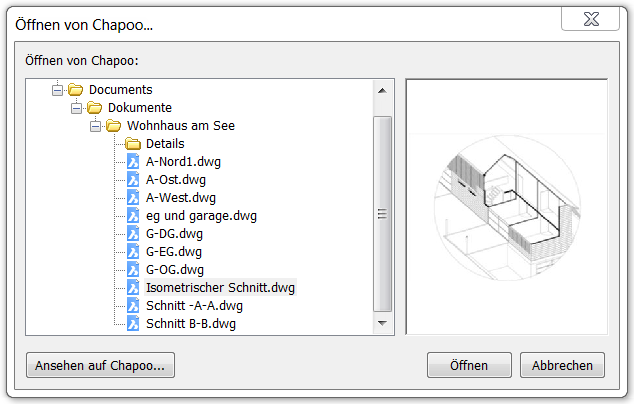
Task: Click the Öffnen button
Action: pos(469,365)
